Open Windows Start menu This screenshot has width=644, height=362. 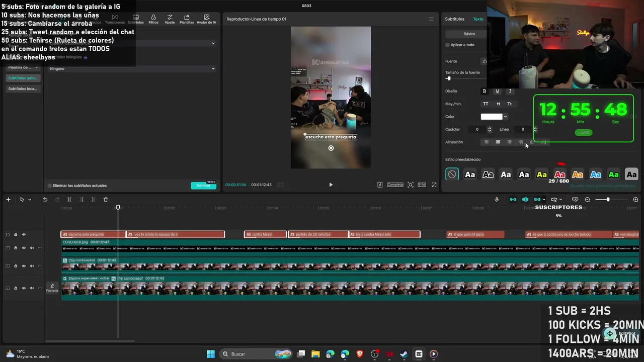pyautogui.click(x=211, y=354)
